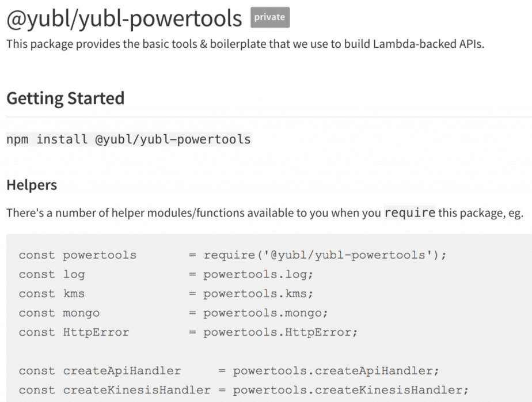
Task: Click the Helpers subheading
Action: [x=32, y=185]
